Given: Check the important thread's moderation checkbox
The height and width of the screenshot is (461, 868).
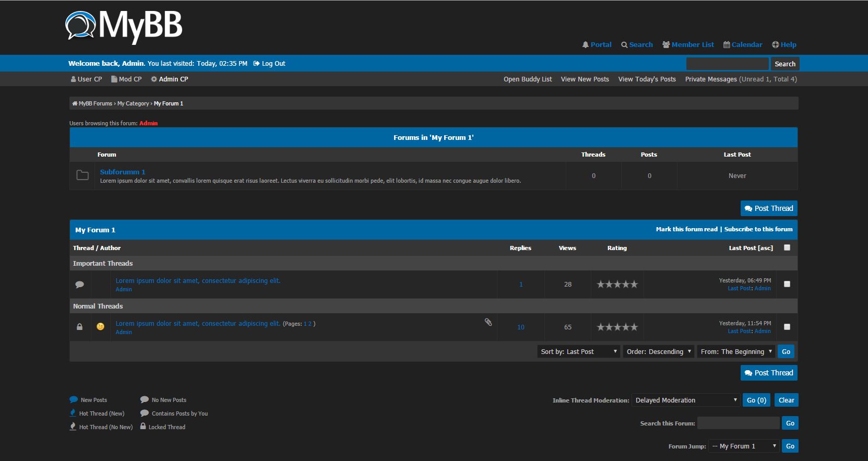Looking at the screenshot, I should [x=787, y=285].
